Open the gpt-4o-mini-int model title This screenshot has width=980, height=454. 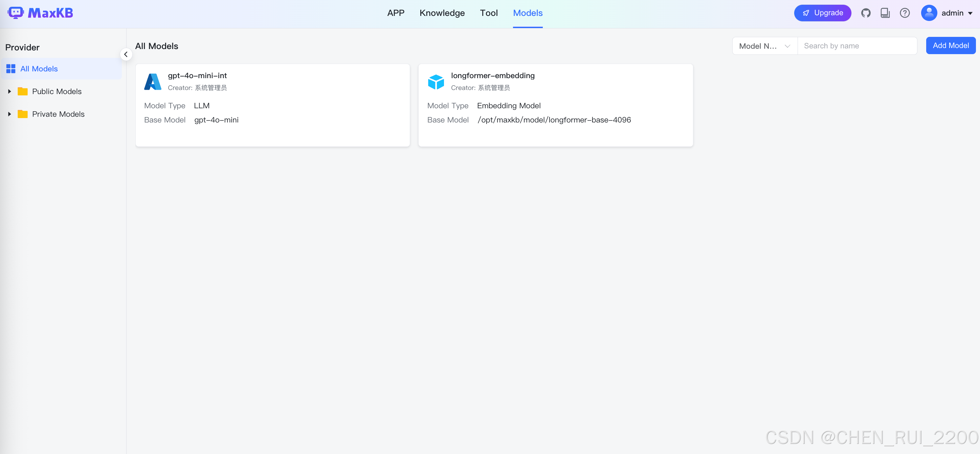point(197,75)
